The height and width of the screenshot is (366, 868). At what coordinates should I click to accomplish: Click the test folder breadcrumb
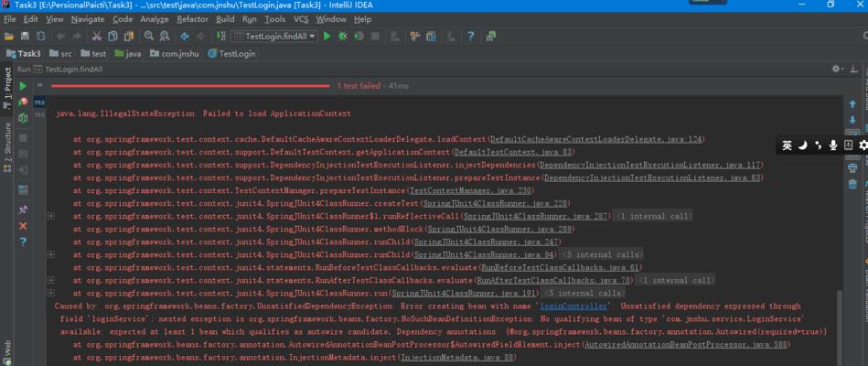pos(93,54)
